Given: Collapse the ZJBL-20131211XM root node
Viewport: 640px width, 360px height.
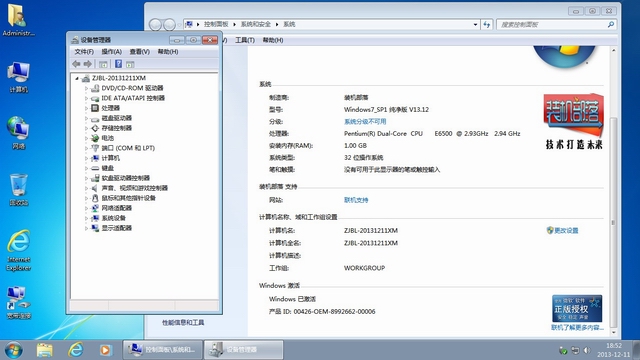Looking at the screenshot, I should click(77, 78).
